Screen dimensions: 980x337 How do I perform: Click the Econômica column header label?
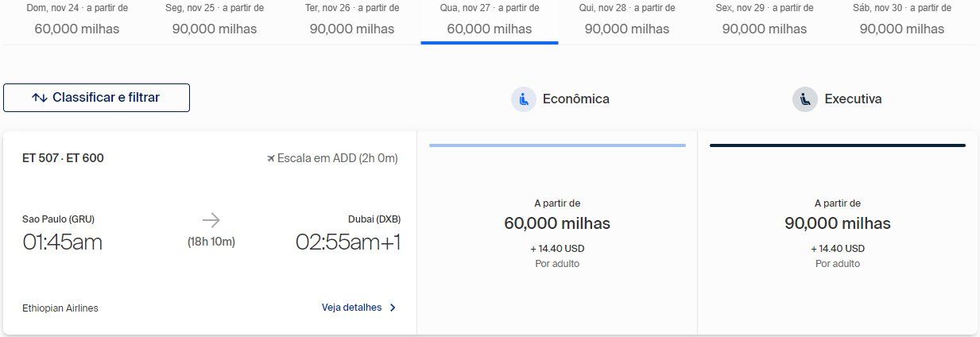575,99
